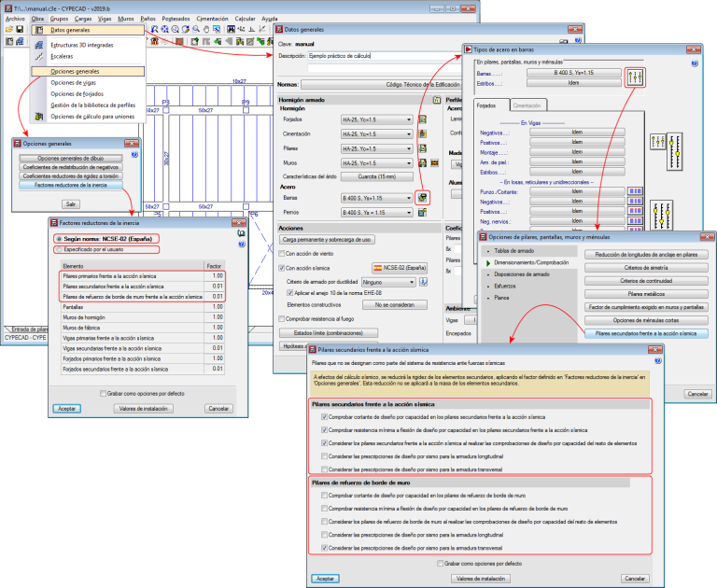Image resolution: width=717 pixels, height=588 pixels.
Task: Switch to the Cimentación tab
Action: click(527, 105)
